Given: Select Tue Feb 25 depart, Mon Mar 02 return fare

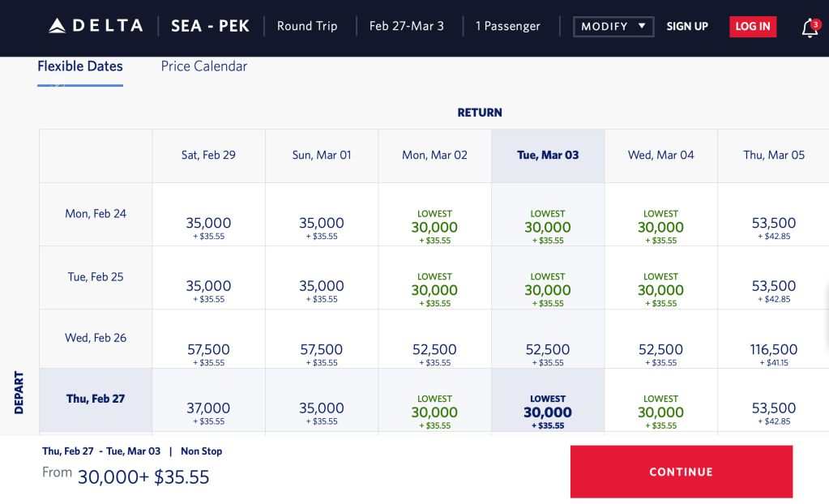Looking at the screenshot, I should pos(434,290).
